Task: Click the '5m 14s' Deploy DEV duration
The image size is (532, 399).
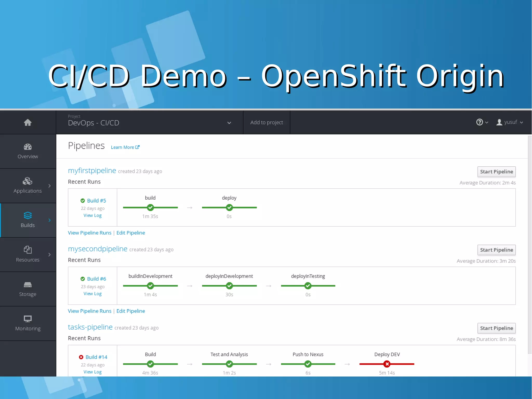Action: 387,373
